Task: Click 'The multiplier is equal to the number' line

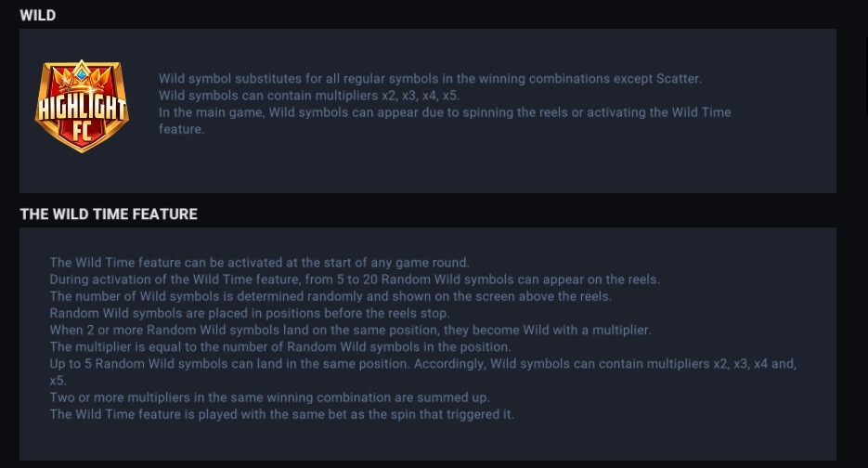Action: 280,346
